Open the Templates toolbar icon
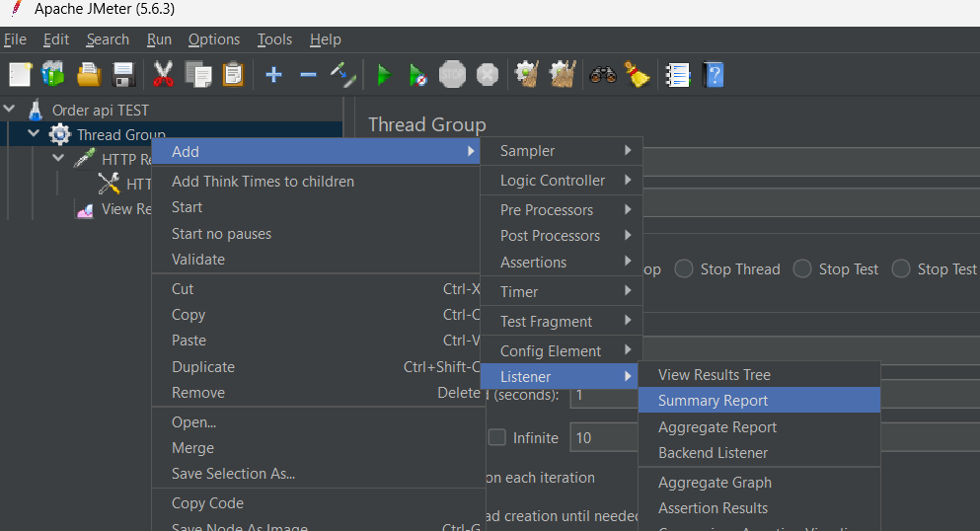 (x=53, y=75)
